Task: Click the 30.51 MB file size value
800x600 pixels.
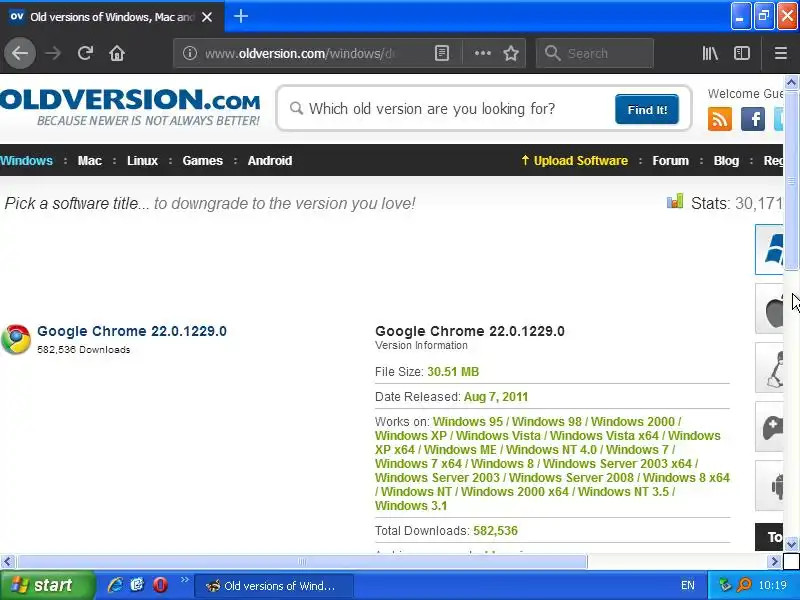Action: click(453, 371)
